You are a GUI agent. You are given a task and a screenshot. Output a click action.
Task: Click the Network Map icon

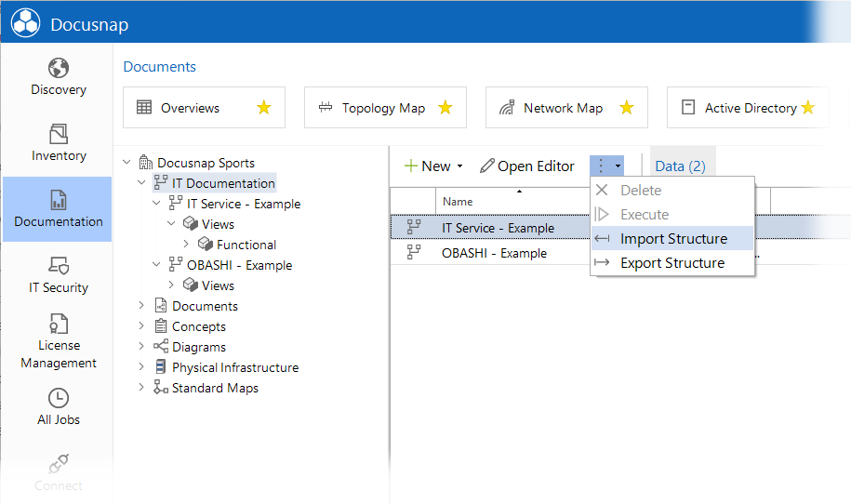pos(507,108)
